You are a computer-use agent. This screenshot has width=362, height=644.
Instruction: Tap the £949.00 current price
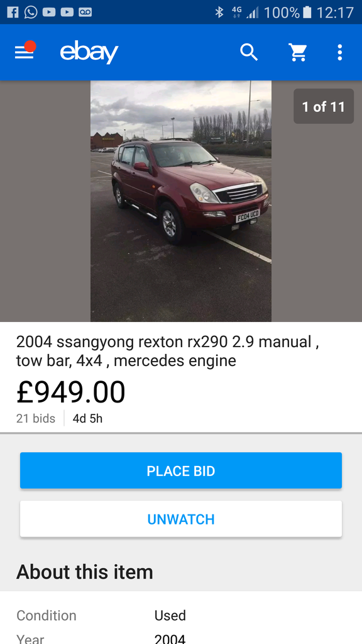70,392
